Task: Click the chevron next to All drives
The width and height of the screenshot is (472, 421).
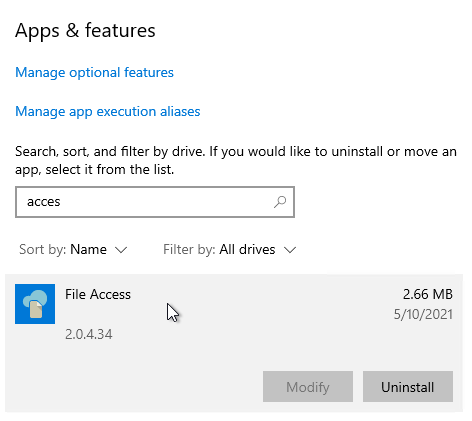Action: pyautogui.click(x=290, y=250)
